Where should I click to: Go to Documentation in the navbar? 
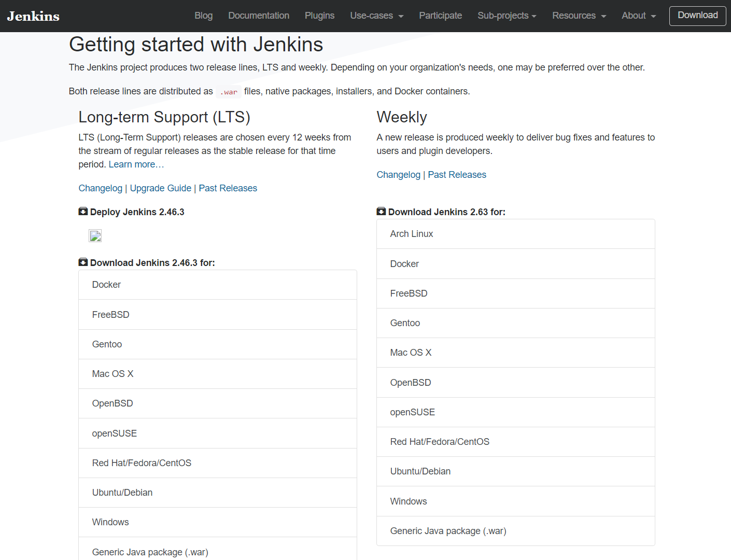pyautogui.click(x=259, y=16)
